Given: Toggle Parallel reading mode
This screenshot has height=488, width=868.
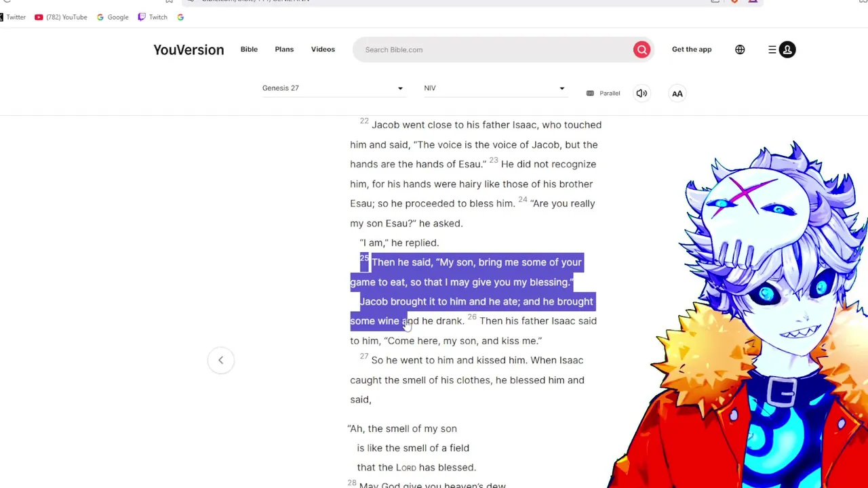Looking at the screenshot, I should [603, 94].
